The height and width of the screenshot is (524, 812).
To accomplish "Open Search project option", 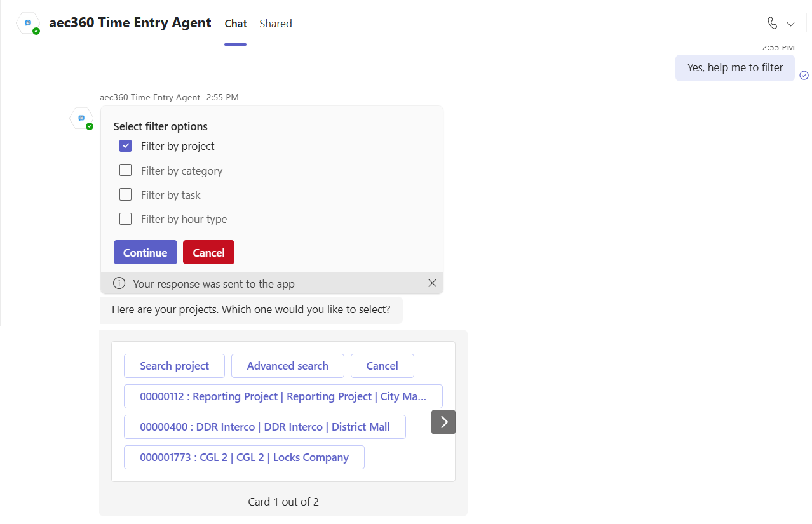I will click(x=174, y=366).
